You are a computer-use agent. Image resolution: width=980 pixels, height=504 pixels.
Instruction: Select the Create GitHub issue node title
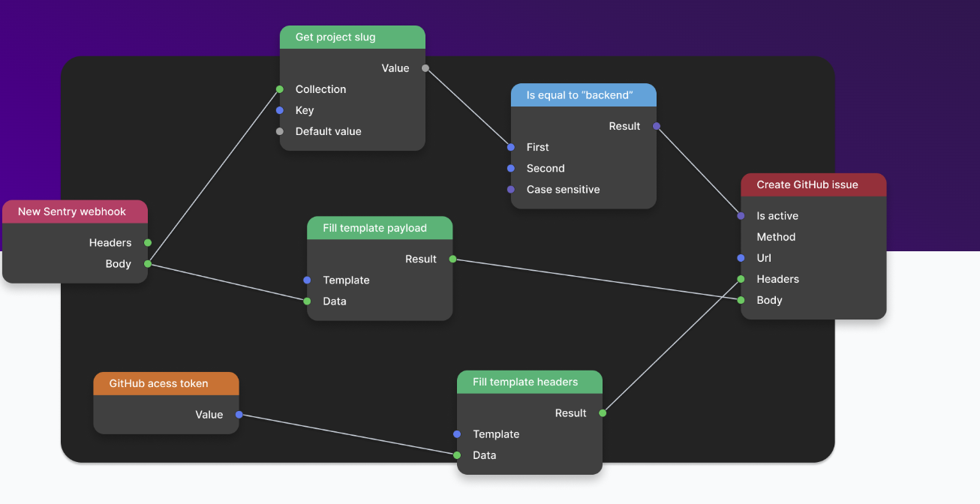coord(807,184)
